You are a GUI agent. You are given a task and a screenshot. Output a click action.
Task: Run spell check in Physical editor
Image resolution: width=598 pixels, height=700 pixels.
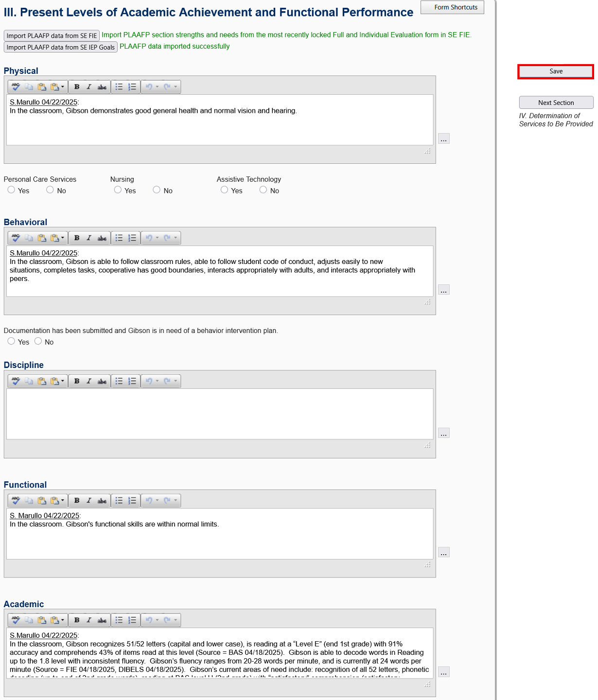coord(16,87)
